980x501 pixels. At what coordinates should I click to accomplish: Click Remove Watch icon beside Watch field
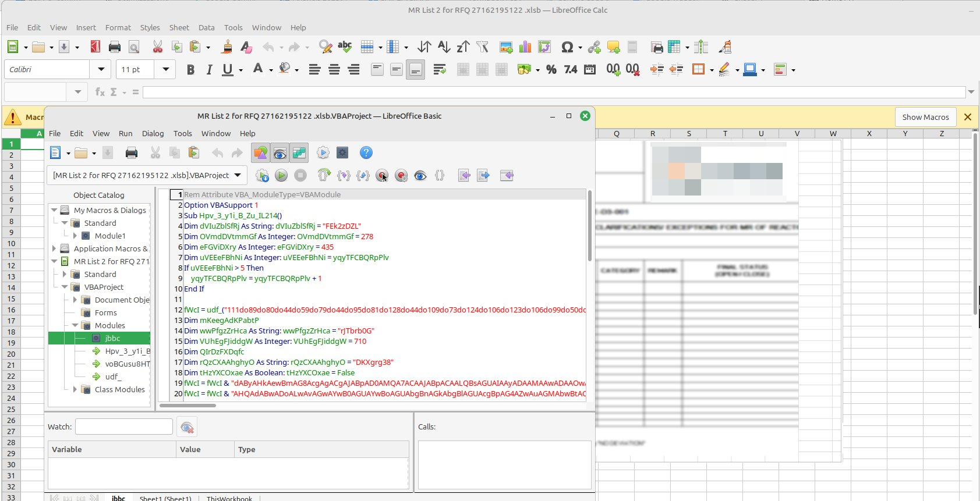(x=187, y=427)
